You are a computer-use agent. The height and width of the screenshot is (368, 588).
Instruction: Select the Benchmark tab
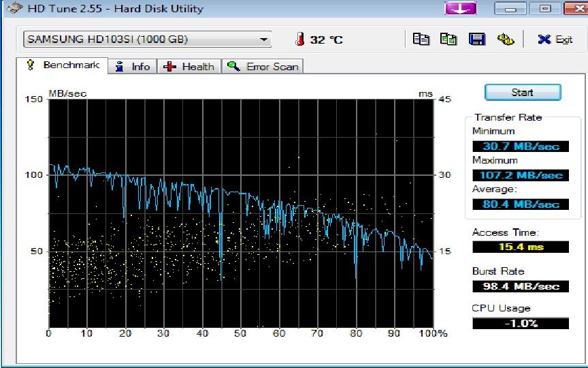(x=62, y=65)
